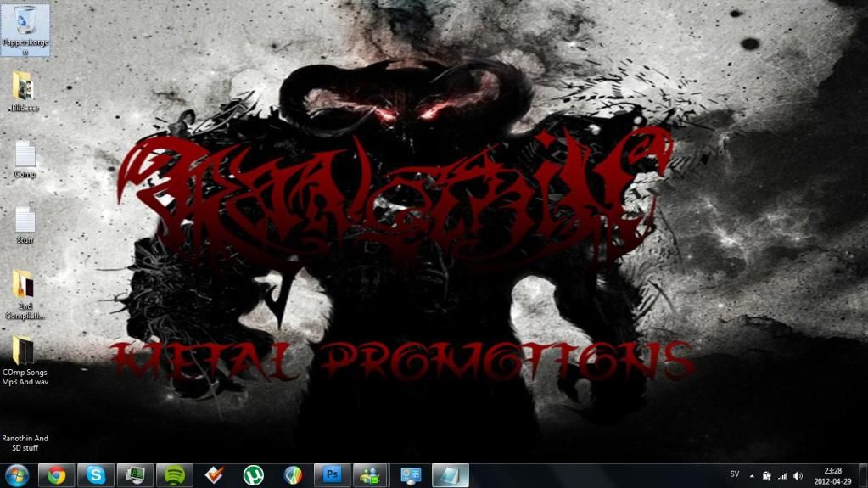Select the COmp Songs Mp3 And wav folder

pos(25,361)
